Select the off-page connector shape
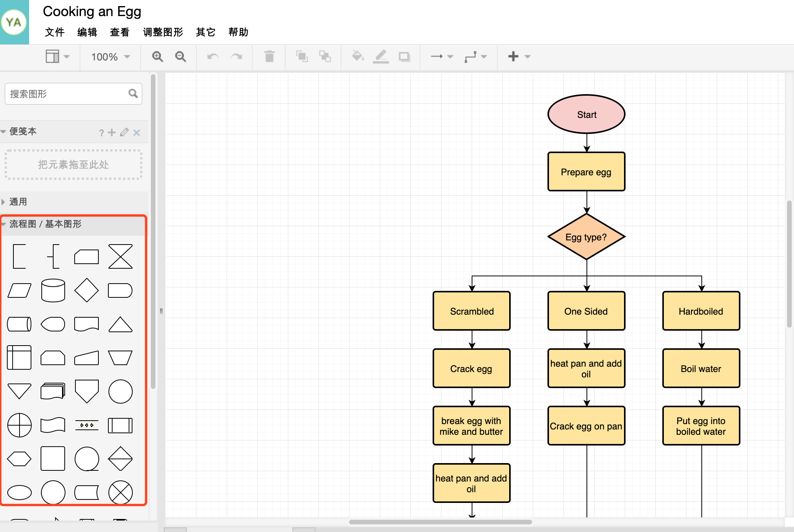The width and height of the screenshot is (794, 532). [x=87, y=391]
